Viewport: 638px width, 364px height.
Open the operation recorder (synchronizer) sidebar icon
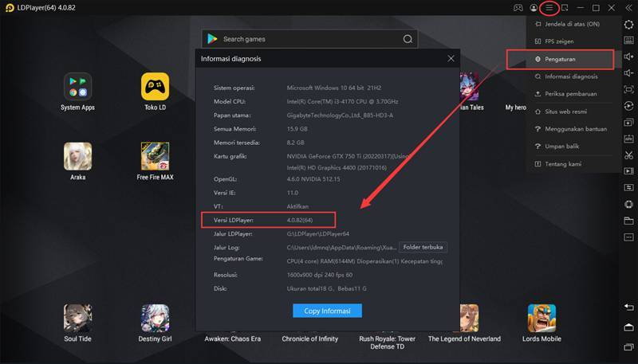628,106
